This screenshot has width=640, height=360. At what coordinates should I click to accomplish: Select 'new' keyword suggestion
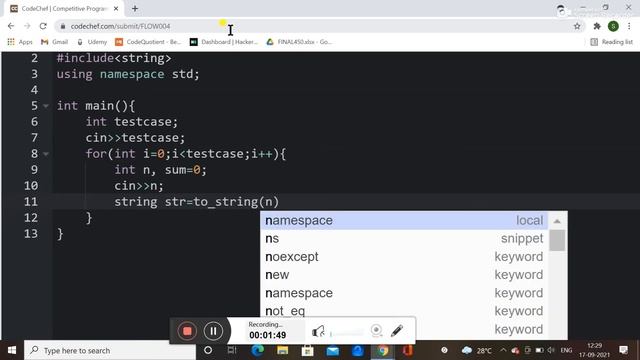coord(404,275)
